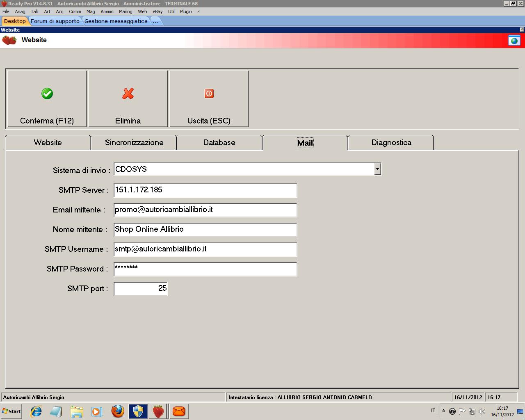Open Action Center flag tray icon
The image size is (525, 420).
pyautogui.click(x=462, y=411)
